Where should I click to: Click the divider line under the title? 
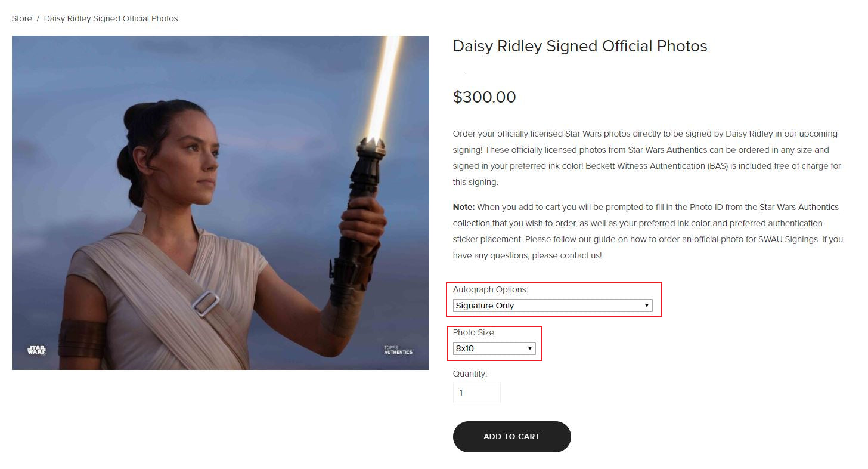[458, 72]
